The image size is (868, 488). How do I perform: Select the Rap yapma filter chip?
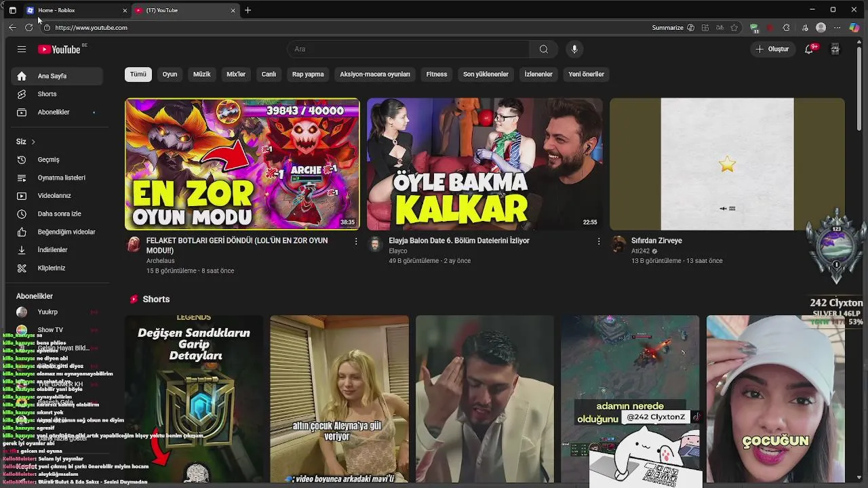[x=308, y=74]
